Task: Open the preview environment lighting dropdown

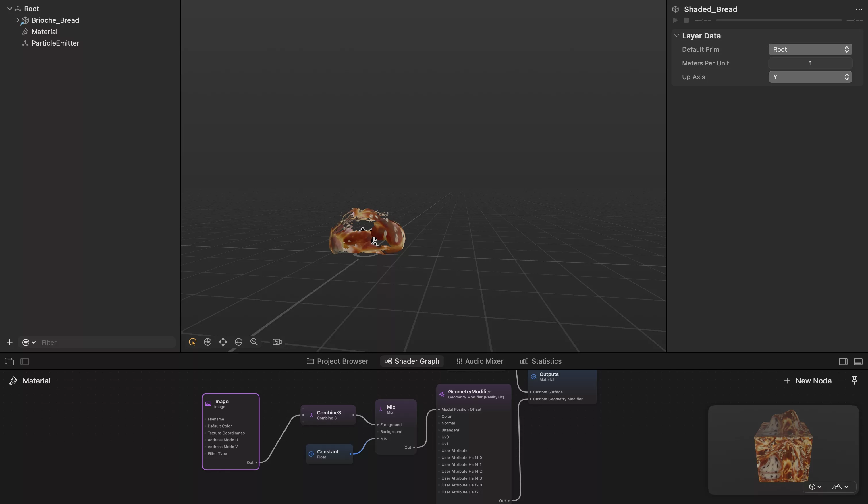Action: click(840, 486)
